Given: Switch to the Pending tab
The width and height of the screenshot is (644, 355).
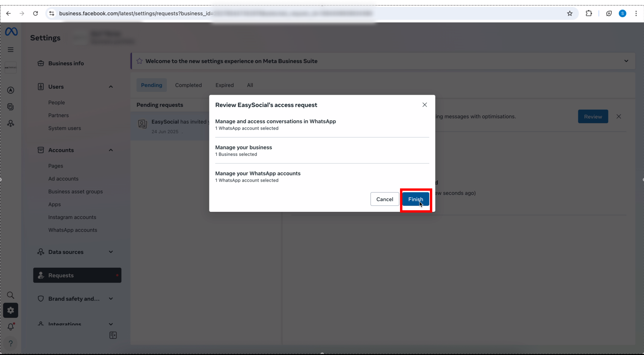Looking at the screenshot, I should click(x=151, y=85).
